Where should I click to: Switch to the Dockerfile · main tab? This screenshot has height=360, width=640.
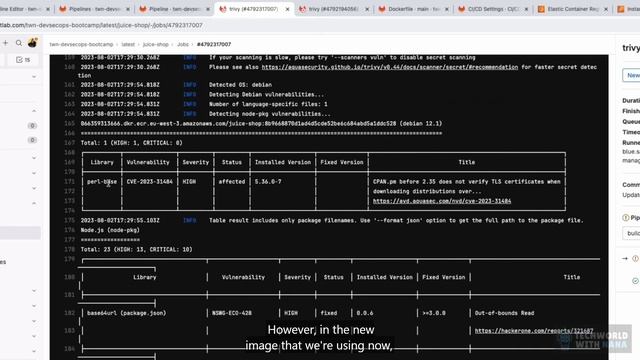point(413,9)
